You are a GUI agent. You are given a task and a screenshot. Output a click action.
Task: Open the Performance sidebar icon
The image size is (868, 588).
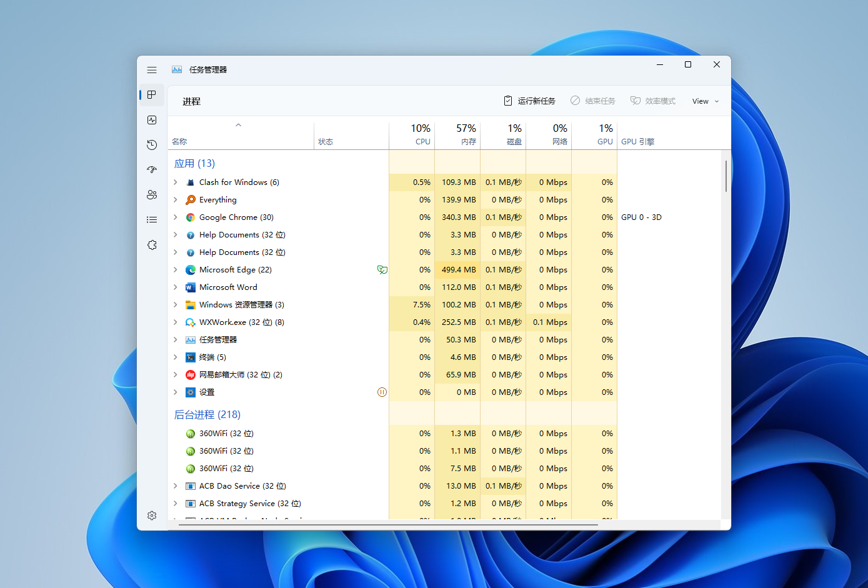pyautogui.click(x=152, y=120)
